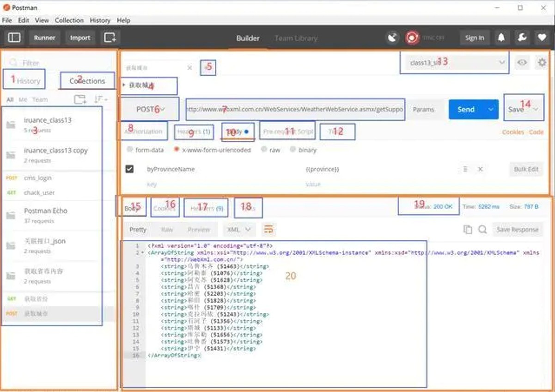555x392 pixels.
Task: Open Pre-request Script tab
Action: 288,132
